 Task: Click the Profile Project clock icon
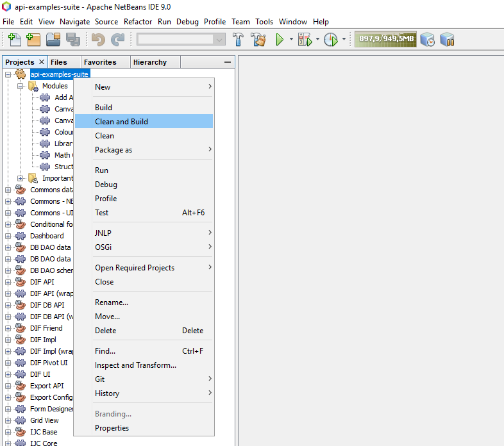coord(330,40)
